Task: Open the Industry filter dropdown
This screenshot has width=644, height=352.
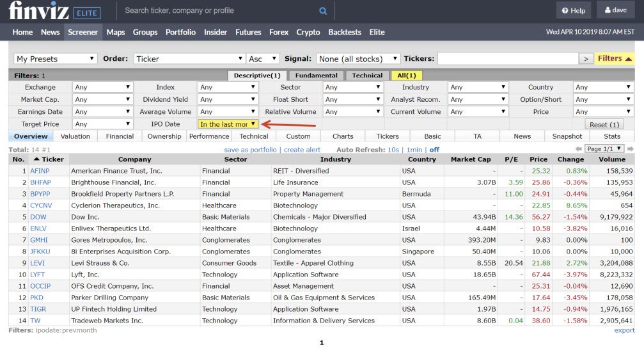Action: pos(478,87)
